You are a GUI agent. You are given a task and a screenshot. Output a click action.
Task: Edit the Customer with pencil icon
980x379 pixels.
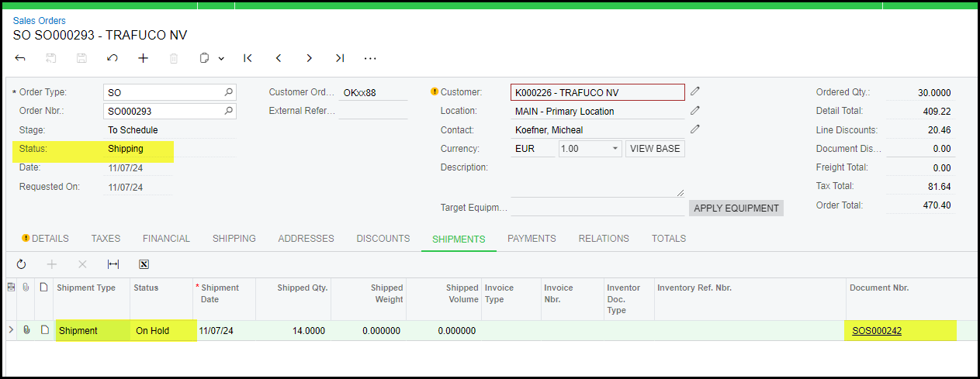695,91
